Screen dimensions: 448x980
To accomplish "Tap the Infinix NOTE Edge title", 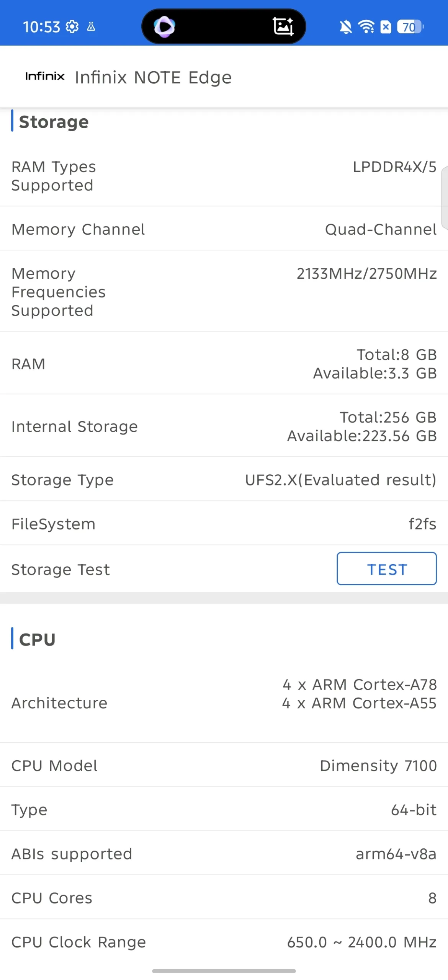I will click(153, 77).
